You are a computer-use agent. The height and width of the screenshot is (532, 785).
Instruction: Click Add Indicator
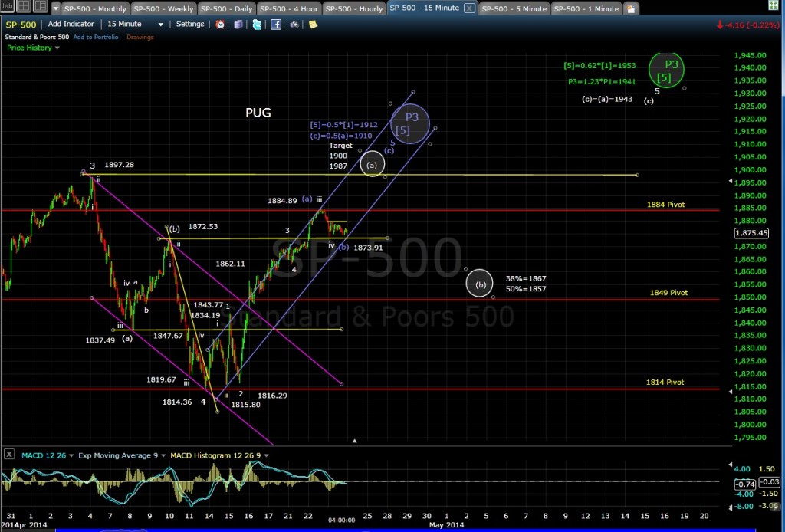click(x=71, y=24)
